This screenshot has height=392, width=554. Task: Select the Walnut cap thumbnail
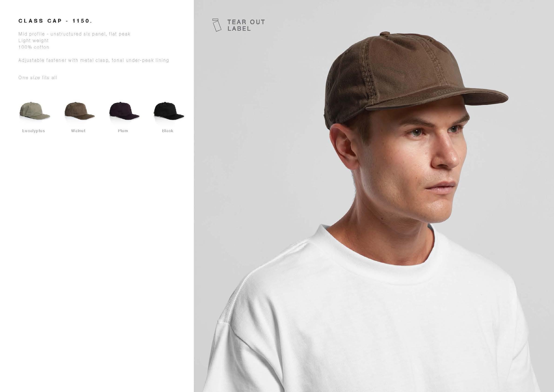[80, 111]
